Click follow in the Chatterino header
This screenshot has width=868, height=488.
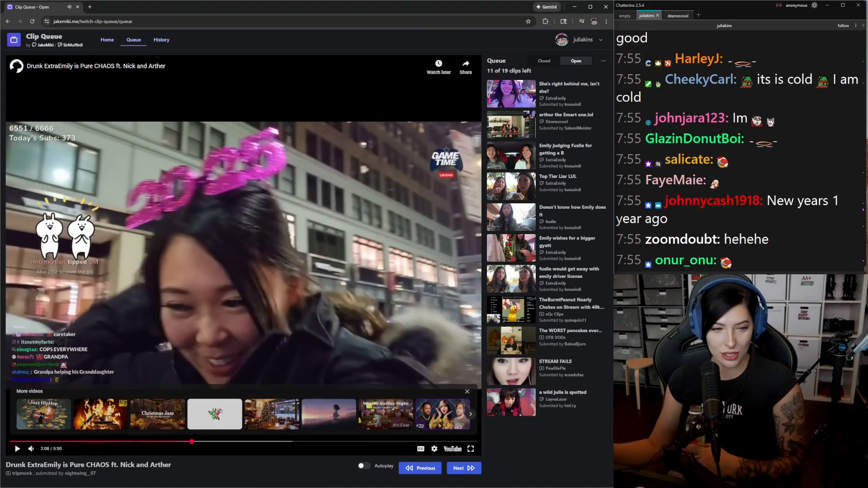pyautogui.click(x=843, y=25)
